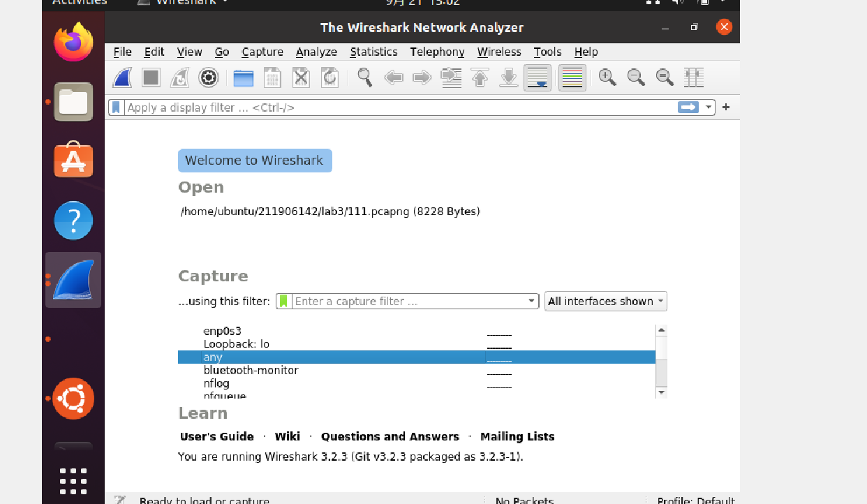Screen dimensions: 867x504
Task: Open the Statistics menu
Action: click(x=373, y=52)
